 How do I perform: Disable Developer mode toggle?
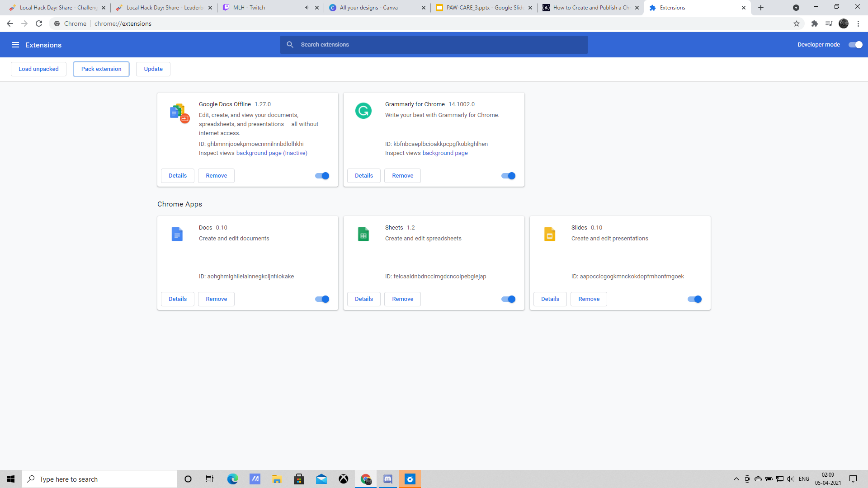(x=855, y=45)
